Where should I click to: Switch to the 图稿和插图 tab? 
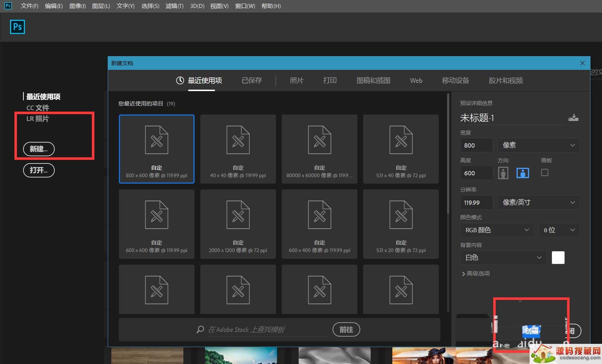374,80
